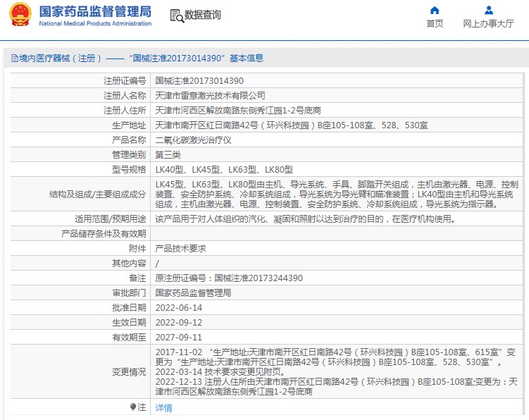
Task: Click effective date 2022-09-12
Action: [x=178, y=323]
